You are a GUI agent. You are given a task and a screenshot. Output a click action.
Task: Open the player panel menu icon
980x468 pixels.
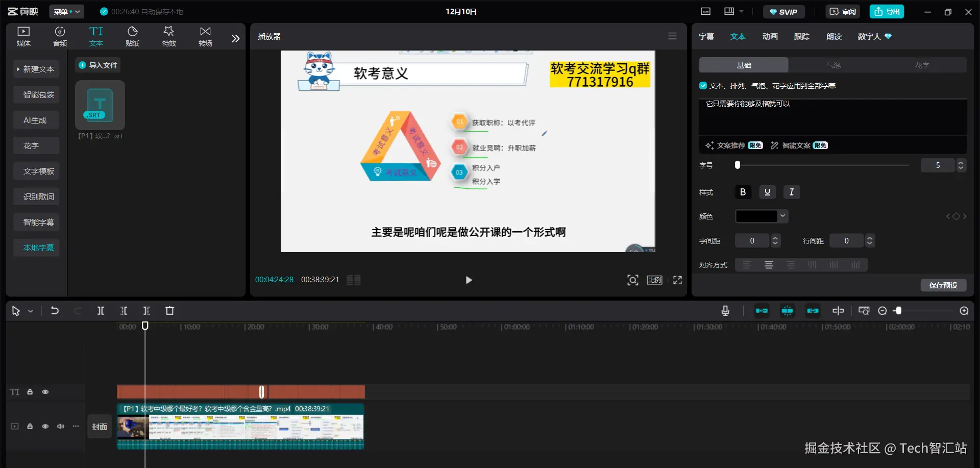pos(672,36)
